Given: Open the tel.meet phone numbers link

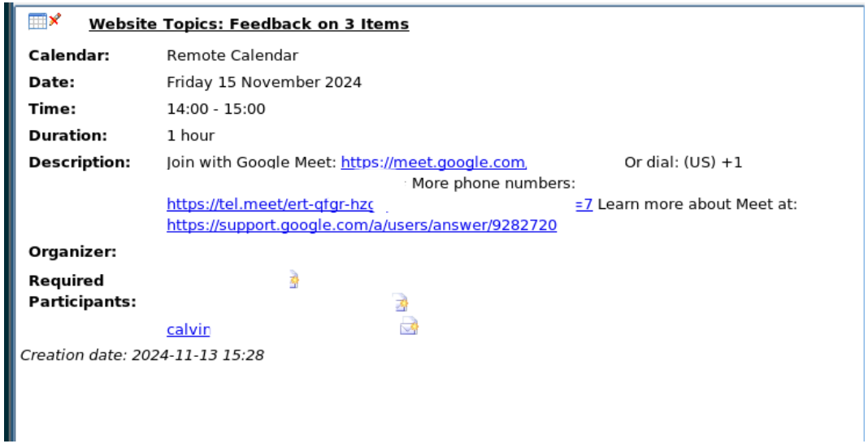Looking at the screenshot, I should (270, 205).
